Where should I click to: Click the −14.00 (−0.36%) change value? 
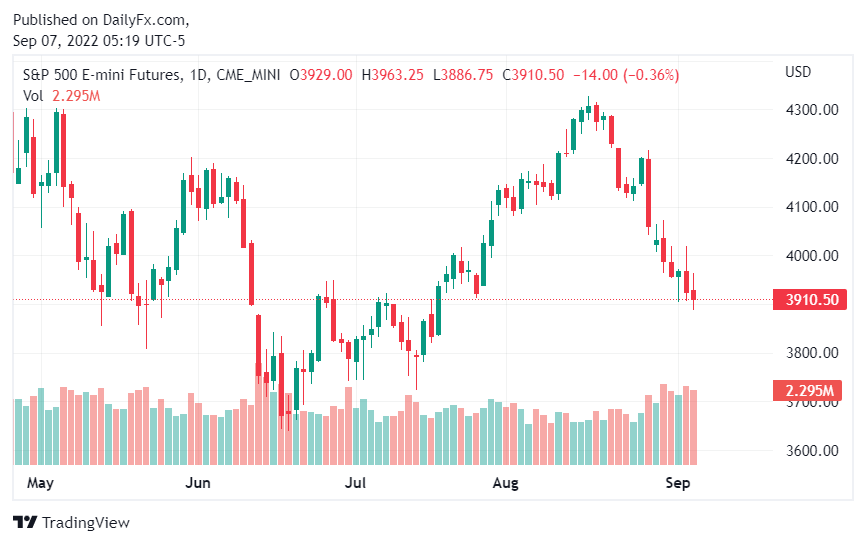tap(626, 75)
